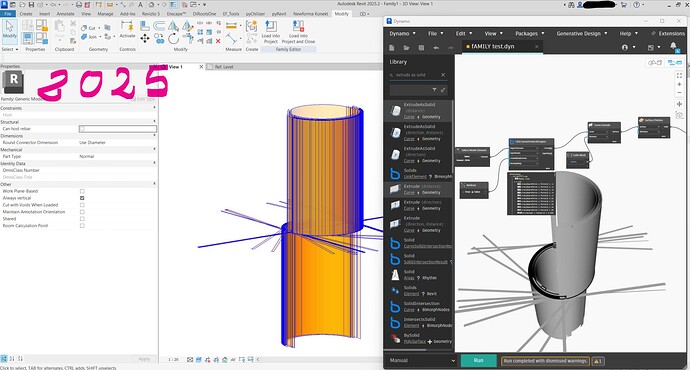Select ExtrudeAsSolid (distance) library result
Screen dimensions: 690x370
tap(418, 110)
